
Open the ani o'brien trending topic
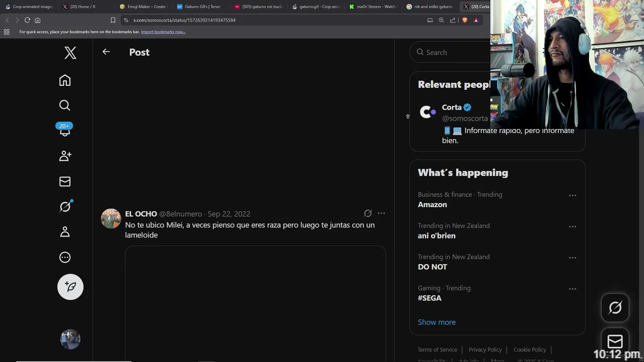click(437, 236)
